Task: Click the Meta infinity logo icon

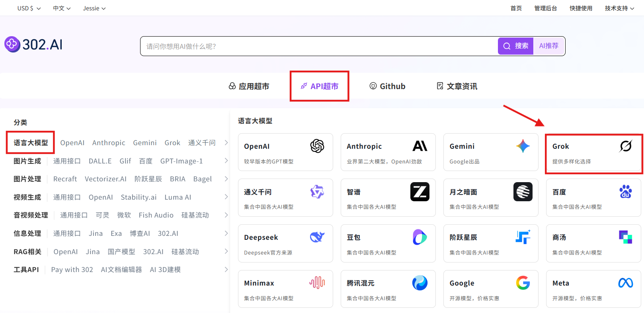Action: (x=626, y=283)
